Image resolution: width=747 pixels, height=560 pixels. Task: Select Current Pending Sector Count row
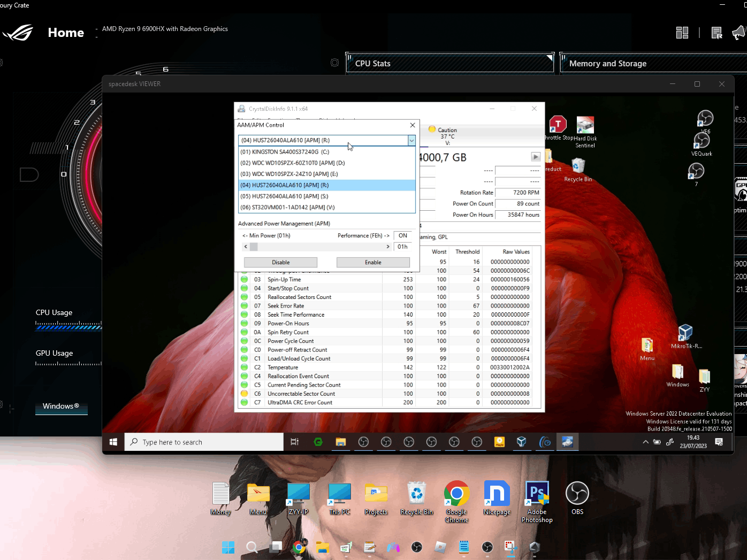click(388, 385)
